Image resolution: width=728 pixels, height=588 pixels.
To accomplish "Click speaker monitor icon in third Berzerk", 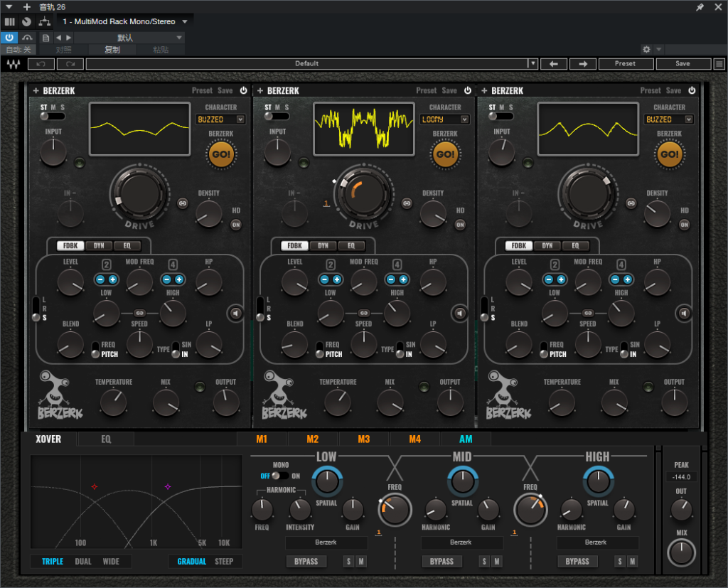I will coord(684,314).
